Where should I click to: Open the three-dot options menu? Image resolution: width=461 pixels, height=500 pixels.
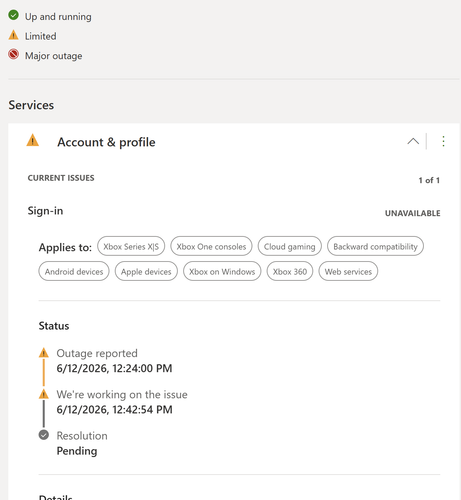443,141
